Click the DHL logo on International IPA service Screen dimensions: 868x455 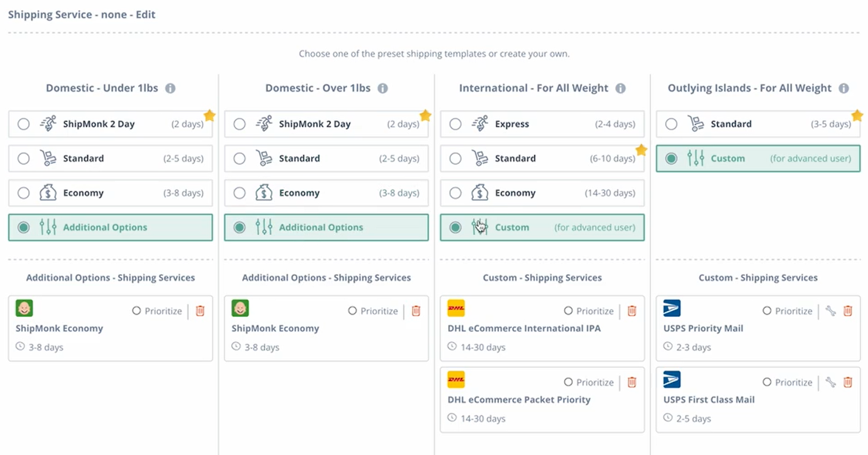(456, 308)
